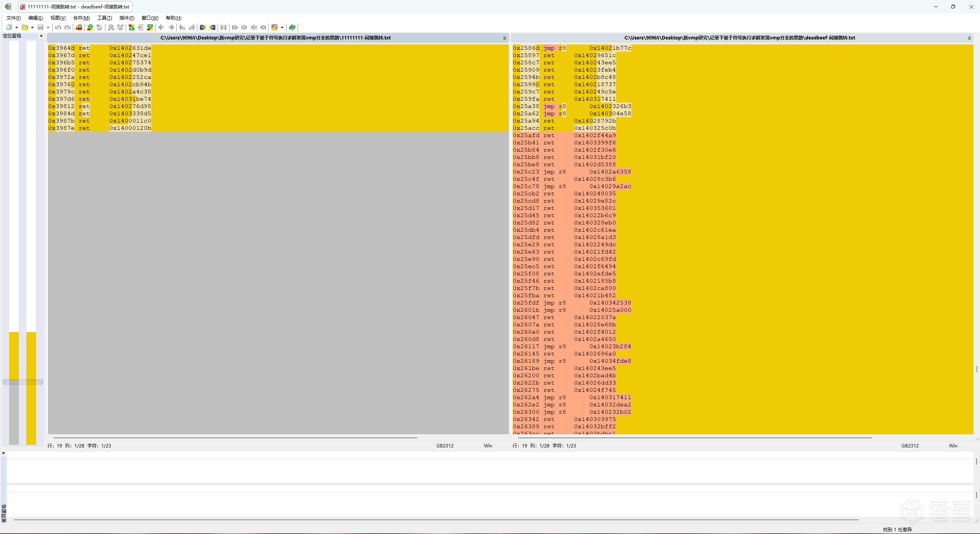Expand the Open folder dropdown arrow
This screenshot has height=534, width=980.
click(x=32, y=27)
